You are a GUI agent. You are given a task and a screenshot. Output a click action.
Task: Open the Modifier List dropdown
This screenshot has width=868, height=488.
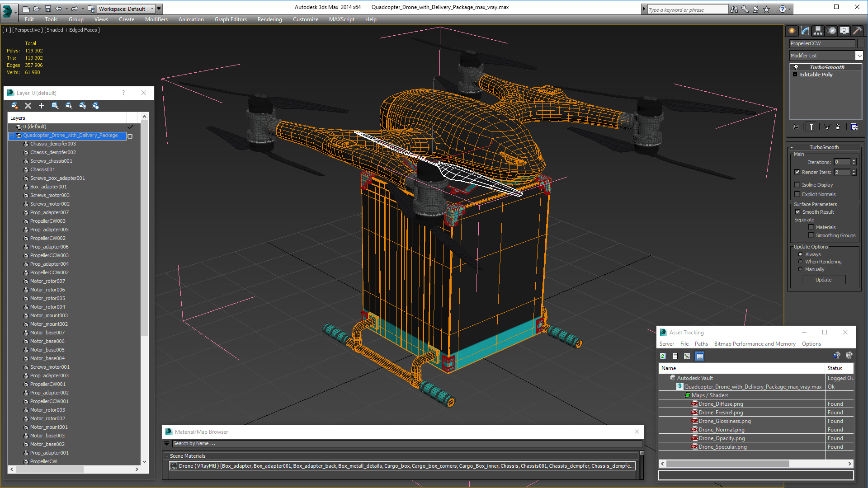(859, 56)
